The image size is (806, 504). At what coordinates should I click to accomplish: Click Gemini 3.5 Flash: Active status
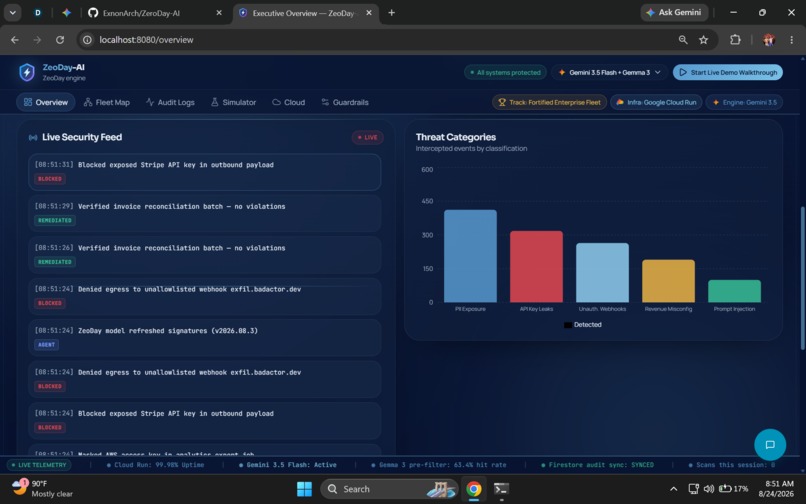pos(287,465)
